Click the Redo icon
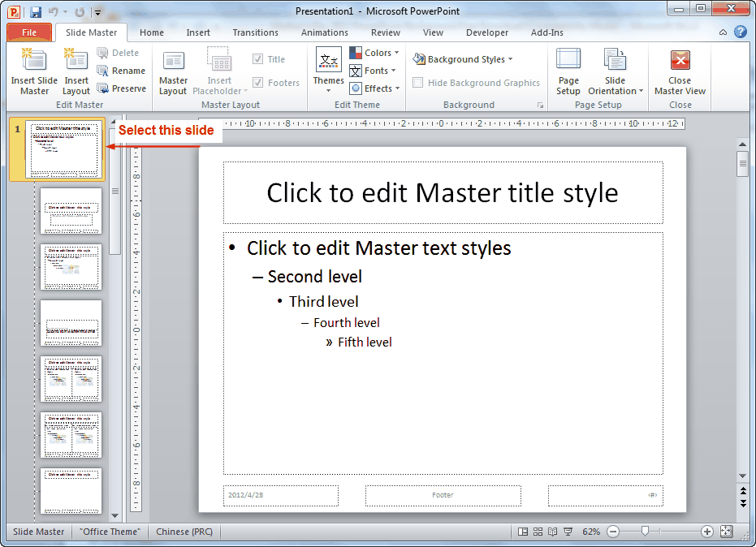 click(80, 11)
